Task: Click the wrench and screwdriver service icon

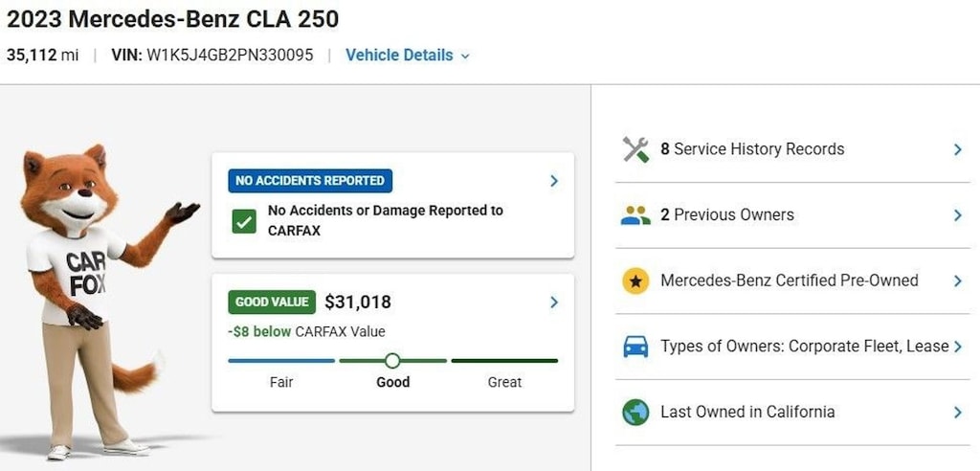Action: (x=635, y=149)
